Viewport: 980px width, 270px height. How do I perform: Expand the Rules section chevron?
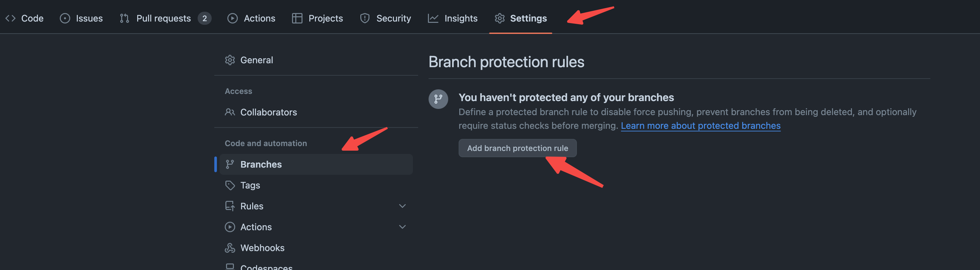tap(402, 206)
